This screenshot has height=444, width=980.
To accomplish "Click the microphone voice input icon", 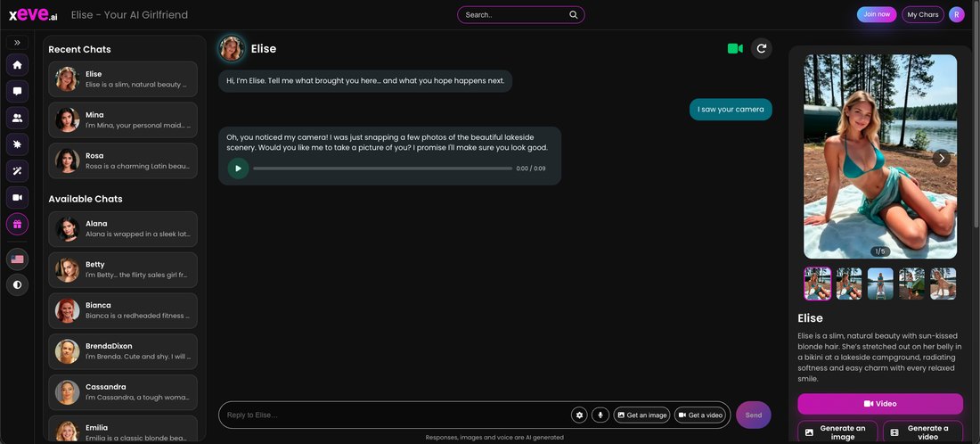I will click(x=600, y=415).
